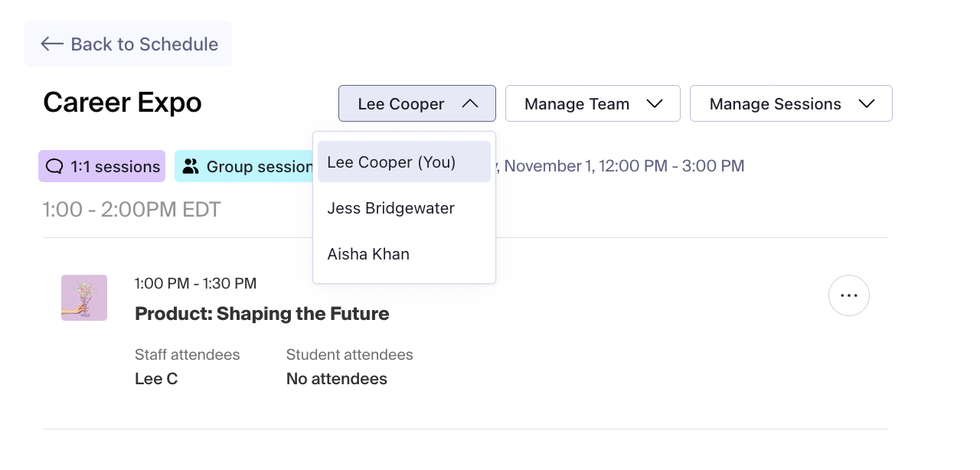This screenshot has width=980, height=470.
Task: Select Jess Bridgewater from the list
Action: pos(390,208)
